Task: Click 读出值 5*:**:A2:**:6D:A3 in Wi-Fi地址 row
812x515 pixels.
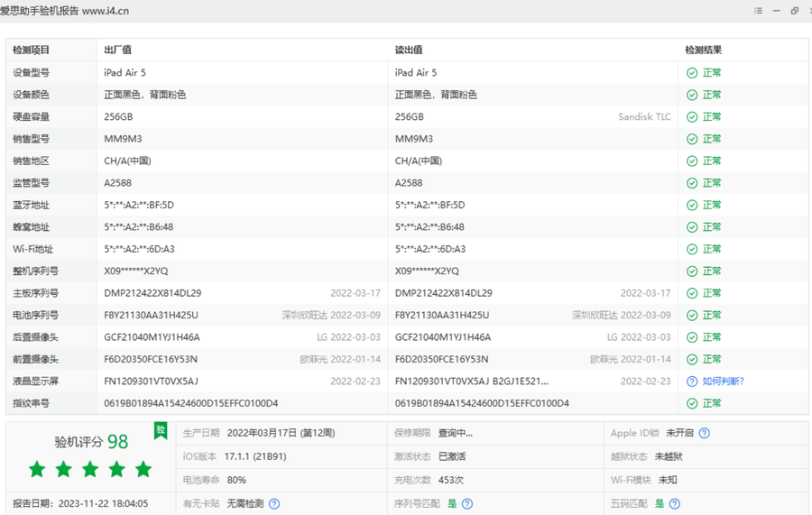Action: [429, 249]
